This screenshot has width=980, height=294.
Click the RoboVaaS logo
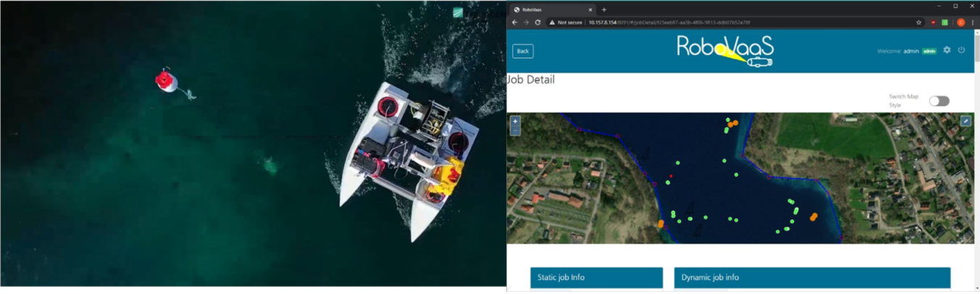[x=725, y=51]
